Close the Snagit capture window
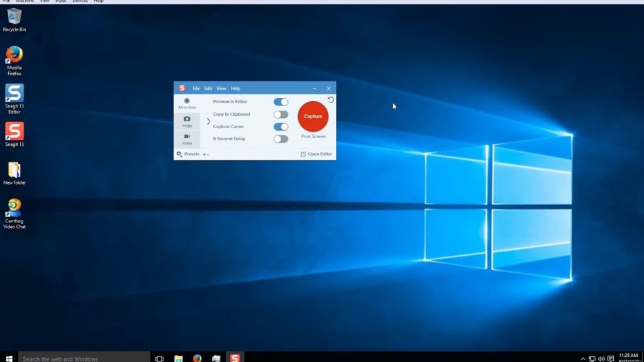 tap(328, 88)
